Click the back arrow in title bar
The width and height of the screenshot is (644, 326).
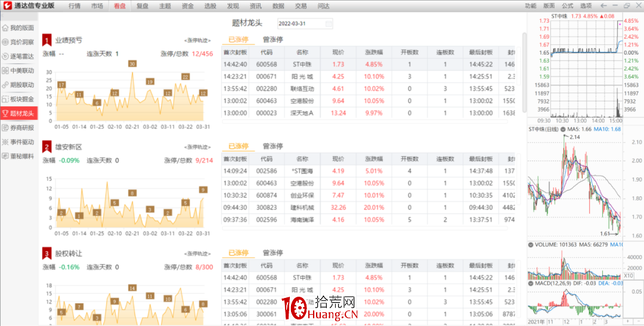603,6
